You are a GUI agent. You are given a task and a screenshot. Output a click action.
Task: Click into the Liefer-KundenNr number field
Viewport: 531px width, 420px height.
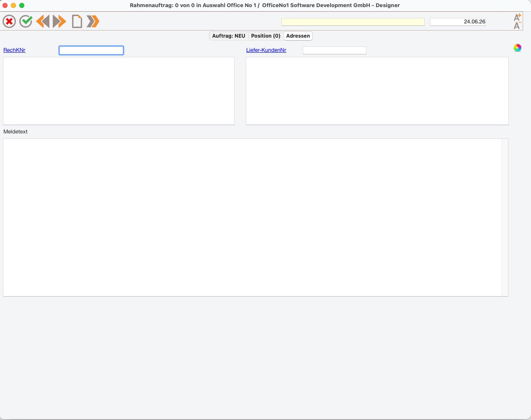coord(335,50)
